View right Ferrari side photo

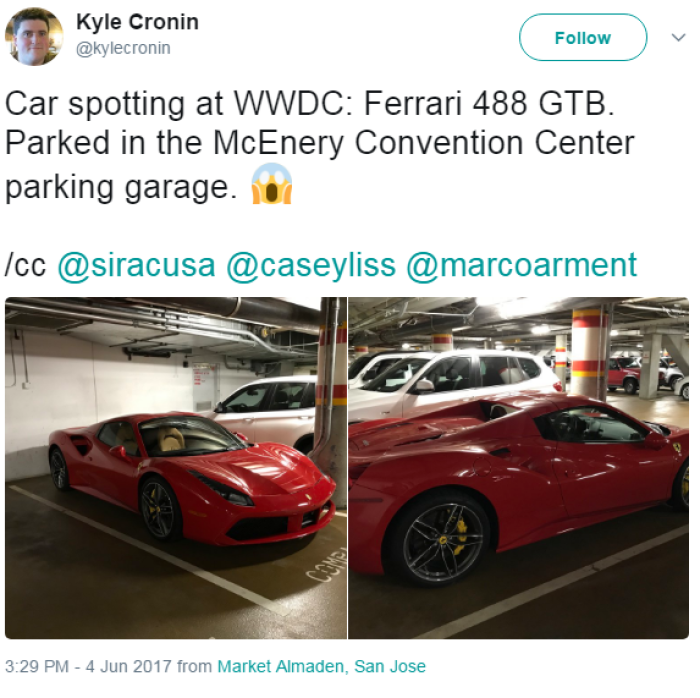pos(518,468)
